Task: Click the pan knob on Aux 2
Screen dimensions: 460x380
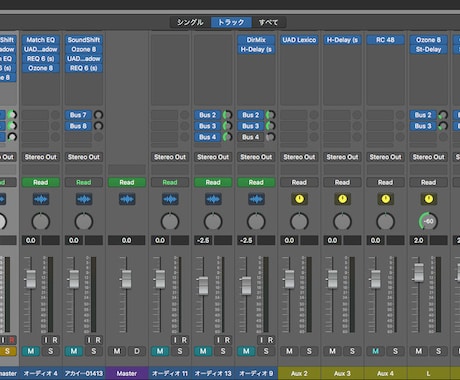Action: (299, 222)
